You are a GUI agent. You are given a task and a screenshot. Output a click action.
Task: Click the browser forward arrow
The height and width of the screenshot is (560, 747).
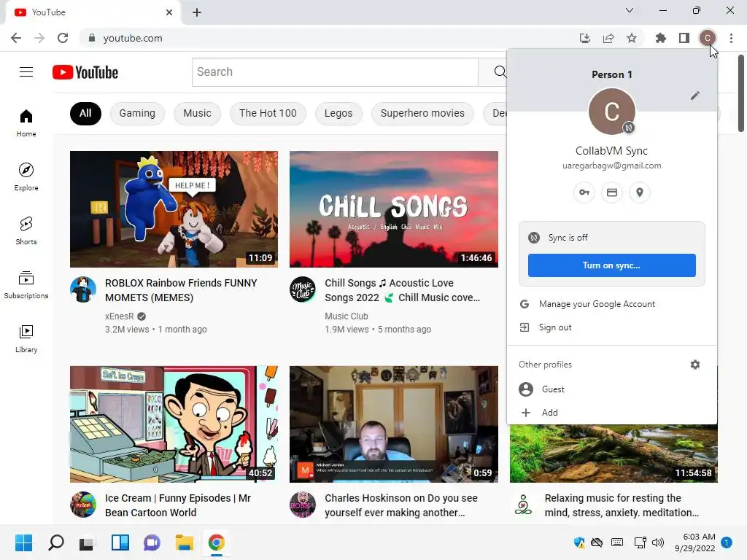39,38
